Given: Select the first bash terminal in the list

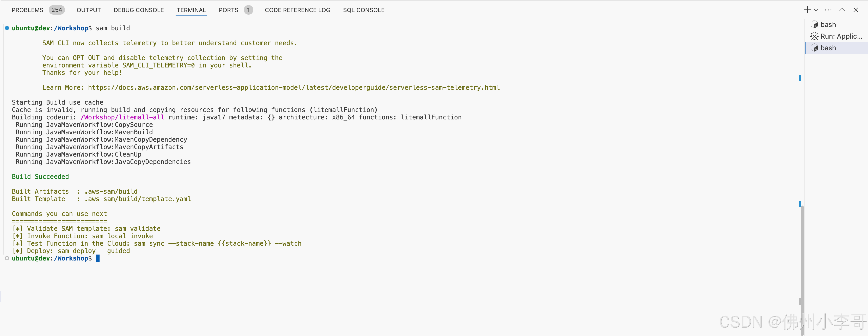Looking at the screenshot, I should 828,25.
